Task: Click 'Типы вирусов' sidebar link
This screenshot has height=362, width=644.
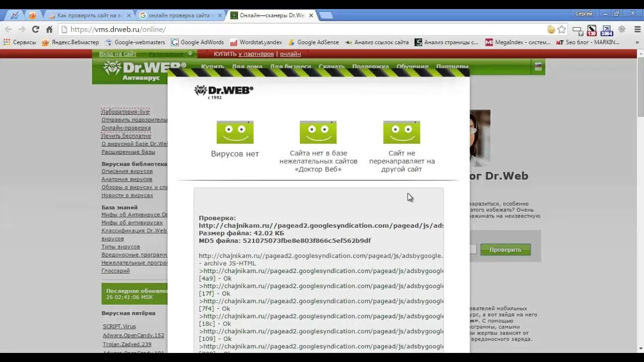Action: coord(121,246)
